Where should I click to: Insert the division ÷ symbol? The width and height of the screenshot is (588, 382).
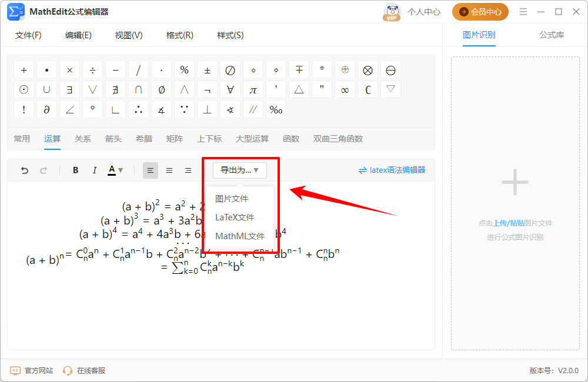(x=93, y=70)
